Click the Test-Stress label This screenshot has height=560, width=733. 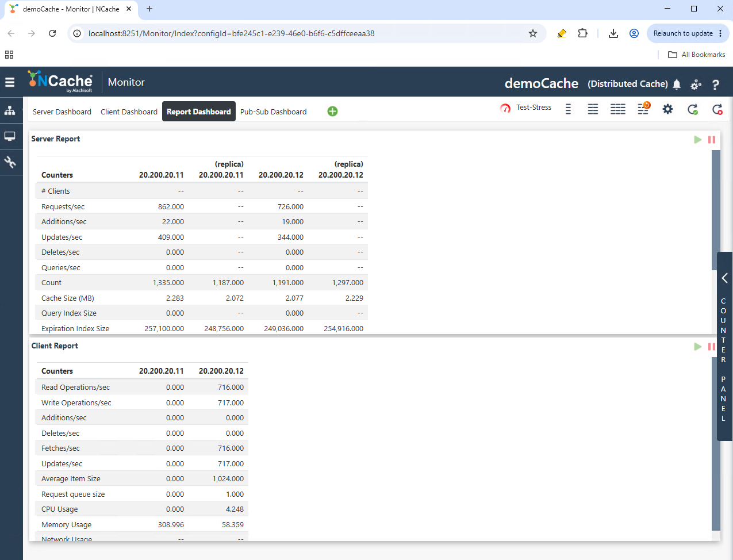point(534,108)
